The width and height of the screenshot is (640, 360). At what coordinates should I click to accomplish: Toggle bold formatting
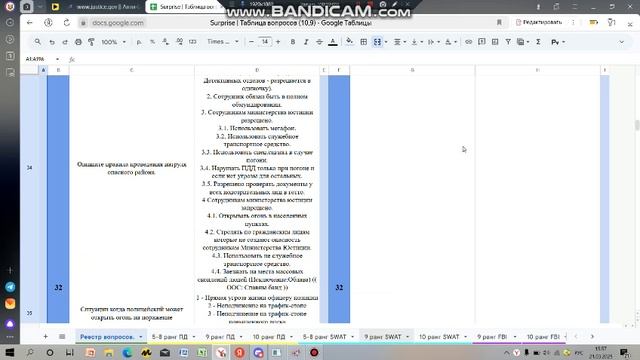(x=293, y=42)
